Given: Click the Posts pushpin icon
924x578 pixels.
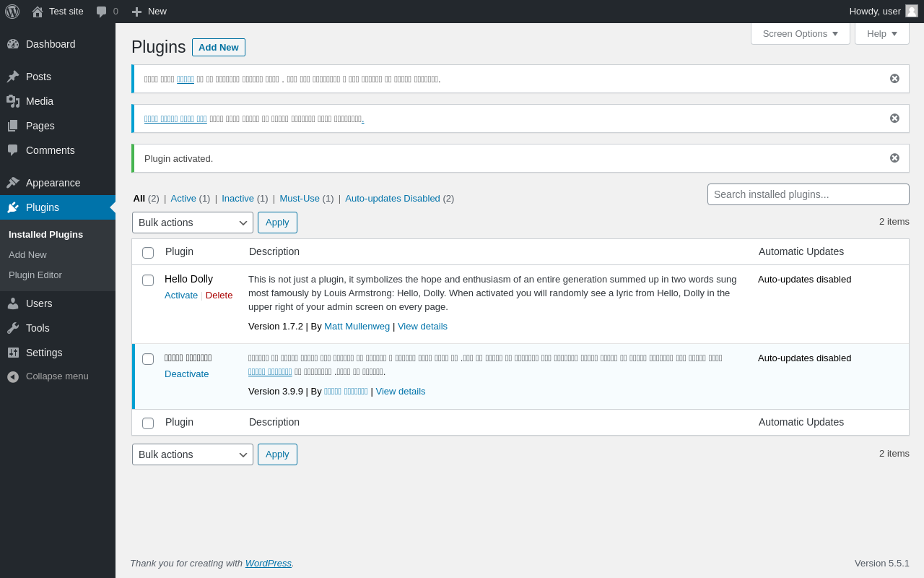Looking at the screenshot, I should pos(13,77).
